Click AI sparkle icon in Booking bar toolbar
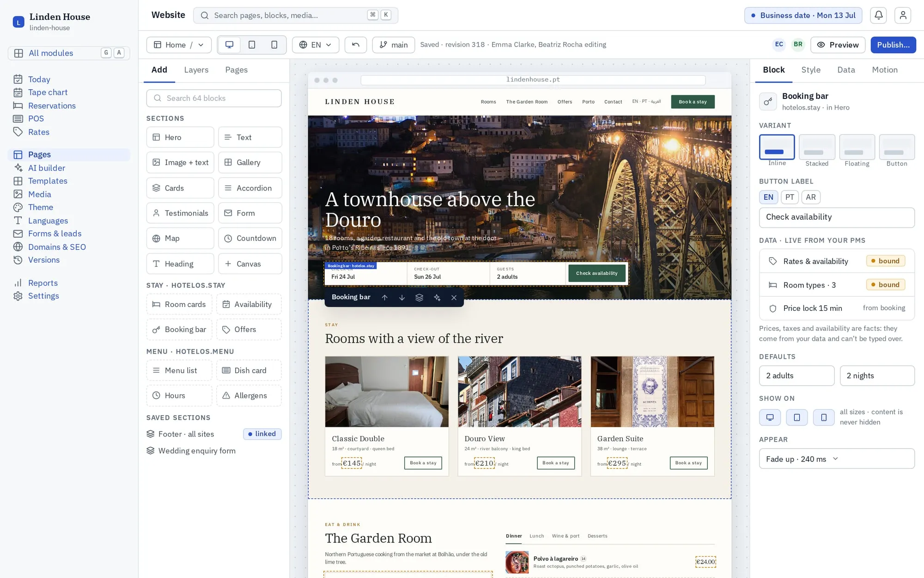 point(437,297)
